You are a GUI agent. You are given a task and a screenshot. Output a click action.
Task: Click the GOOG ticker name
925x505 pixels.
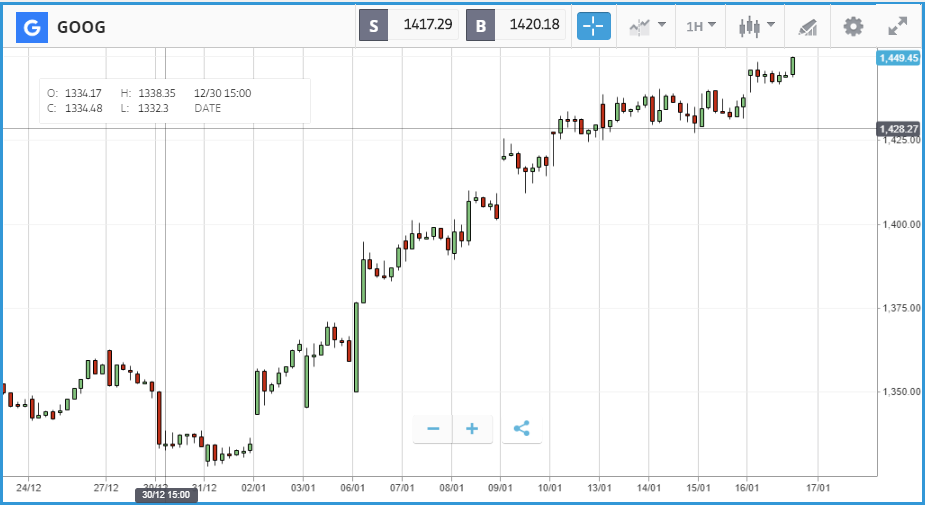click(81, 27)
